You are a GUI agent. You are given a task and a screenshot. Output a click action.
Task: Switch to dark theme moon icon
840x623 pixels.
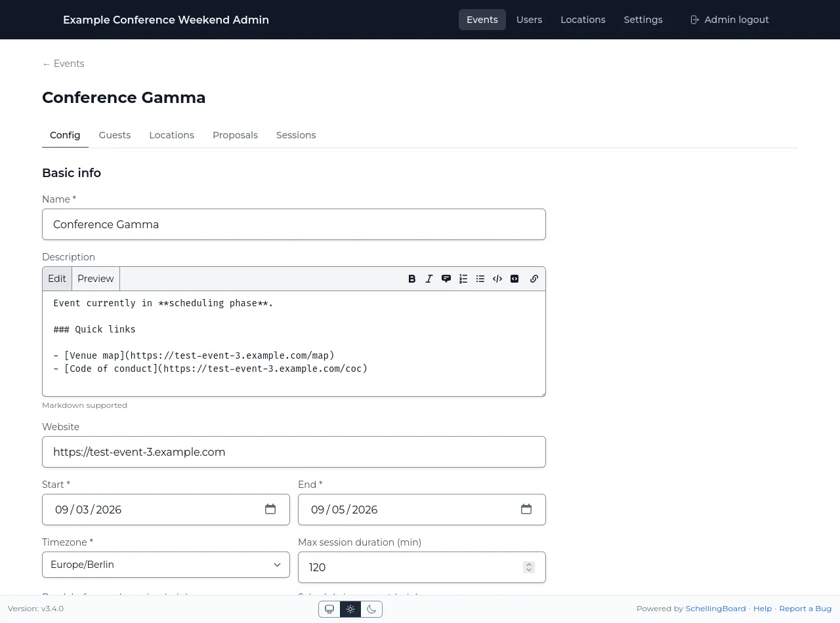click(x=371, y=609)
